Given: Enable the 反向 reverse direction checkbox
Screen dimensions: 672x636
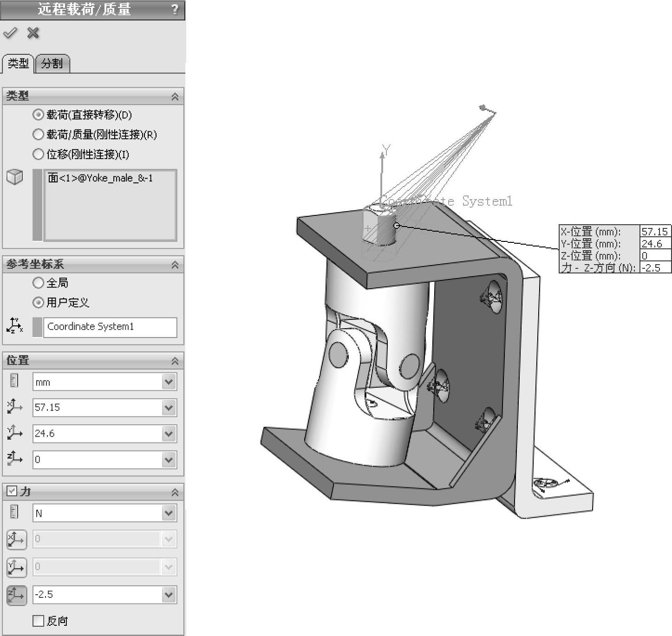Looking at the screenshot, I should click(x=39, y=621).
